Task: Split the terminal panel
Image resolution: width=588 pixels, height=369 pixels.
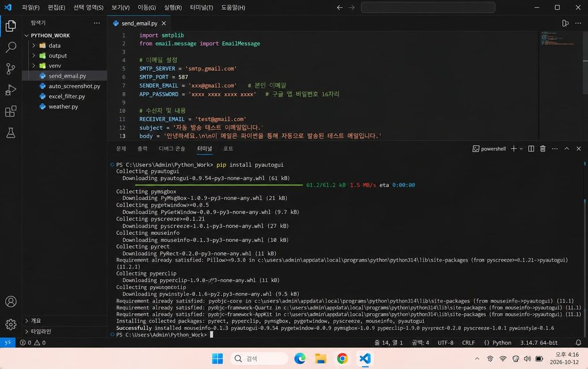Action: (x=531, y=149)
